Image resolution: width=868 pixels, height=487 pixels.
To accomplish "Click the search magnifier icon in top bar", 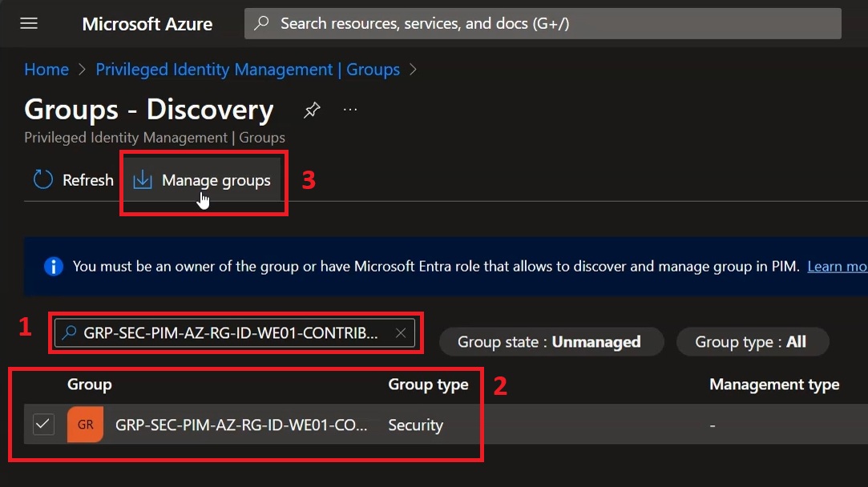I will (261, 23).
